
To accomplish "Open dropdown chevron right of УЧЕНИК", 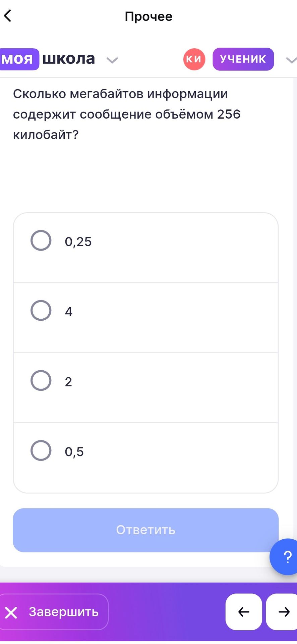I will [291, 60].
